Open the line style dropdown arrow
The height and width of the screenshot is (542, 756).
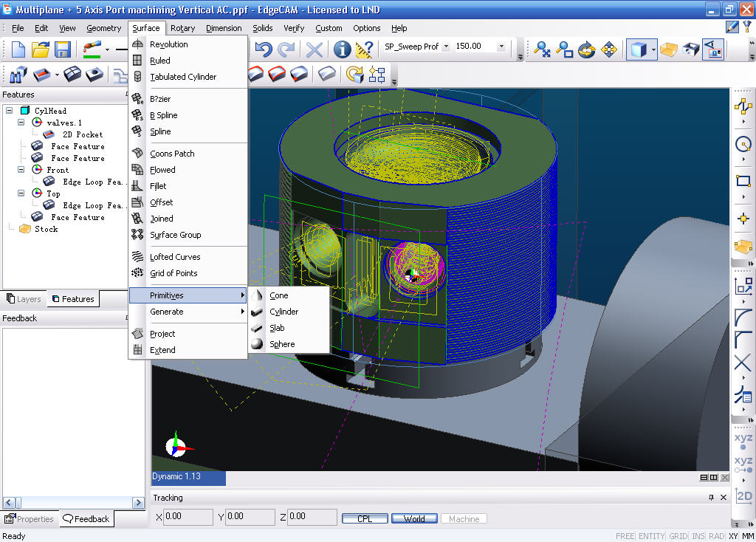coord(107,49)
